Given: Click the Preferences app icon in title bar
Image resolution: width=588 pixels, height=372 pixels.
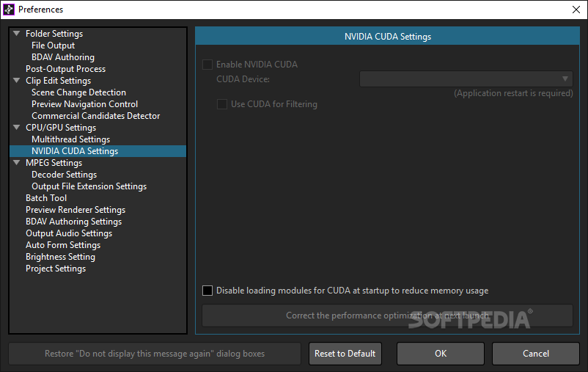Looking at the screenshot, I should click(x=9, y=10).
